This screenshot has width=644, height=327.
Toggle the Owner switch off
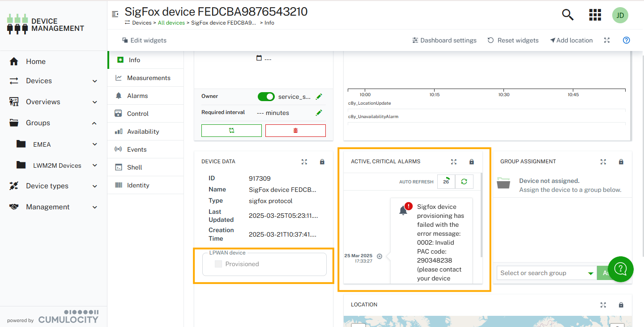click(x=266, y=97)
